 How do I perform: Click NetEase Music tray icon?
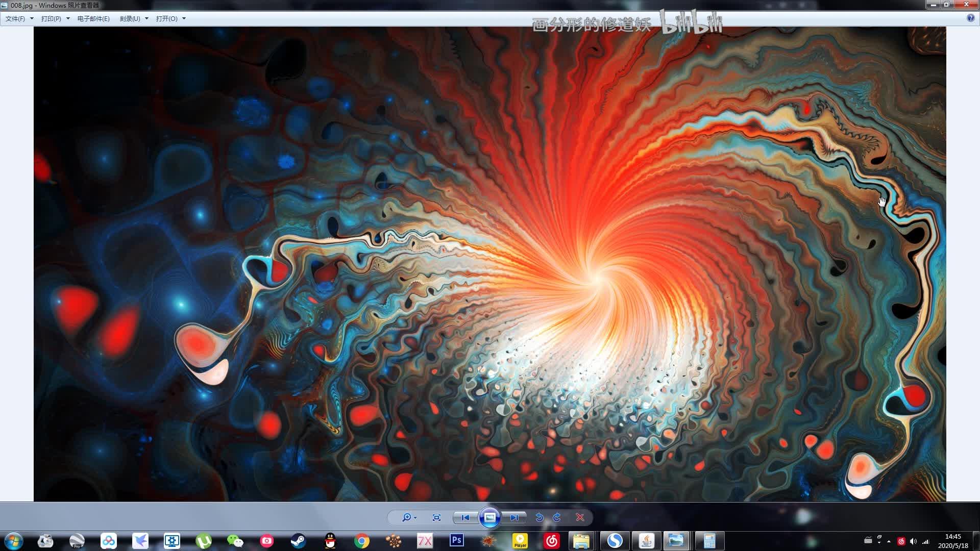(x=901, y=541)
